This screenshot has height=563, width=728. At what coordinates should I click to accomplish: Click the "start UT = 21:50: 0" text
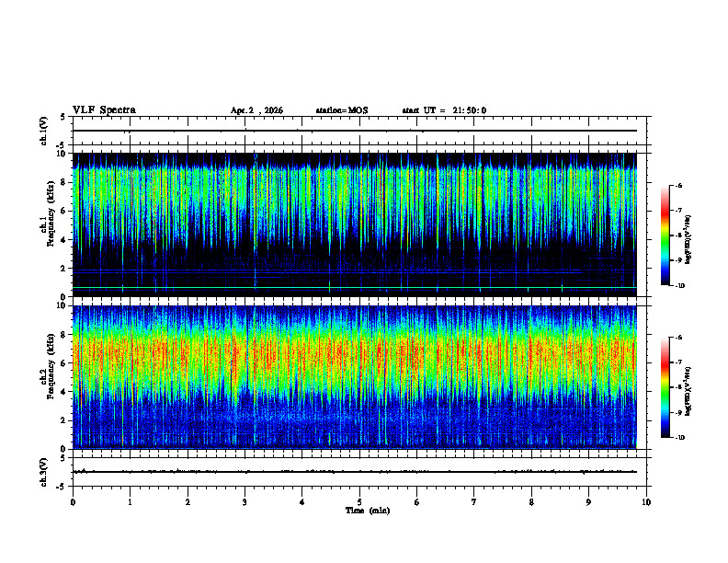tap(444, 110)
